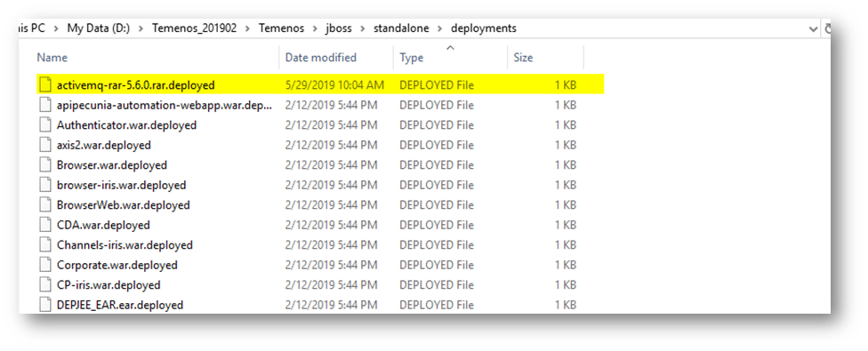
Task: Navigate to My Data (D:) breadcrumb
Action: tap(99, 28)
